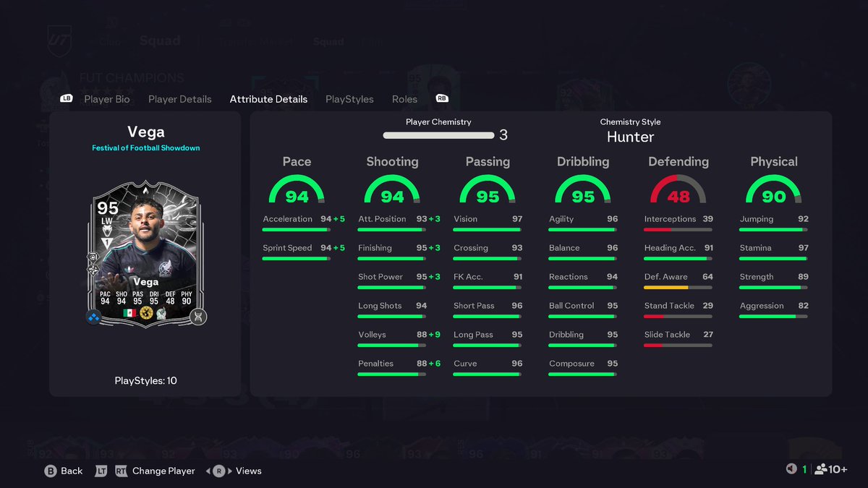This screenshot has width=868, height=488.
Task: Click the Def. Aware attribute row
Action: 678,280
